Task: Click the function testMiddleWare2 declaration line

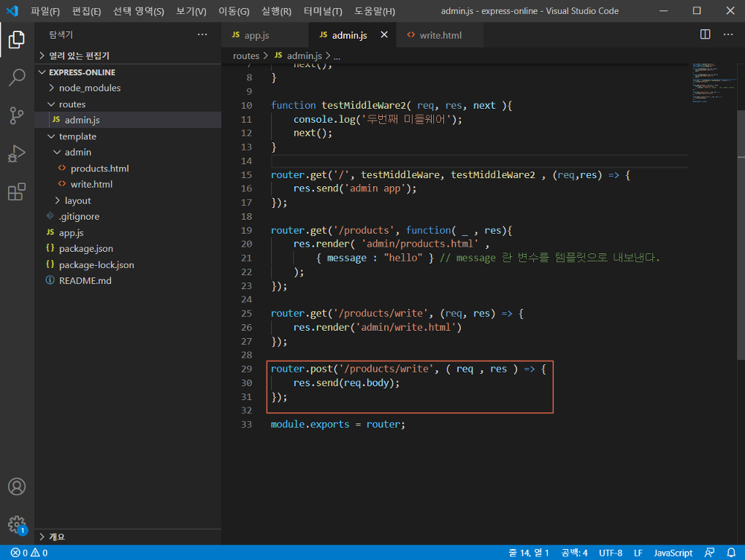Action: pos(391,105)
